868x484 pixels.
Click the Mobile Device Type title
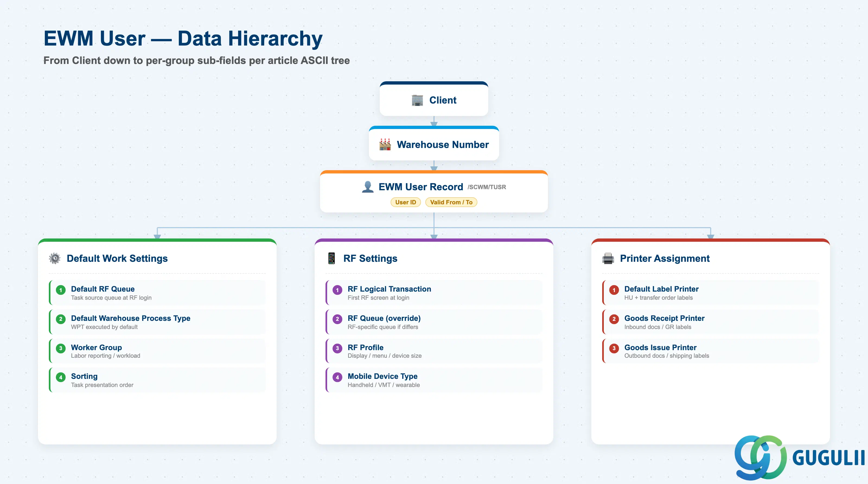pos(382,376)
